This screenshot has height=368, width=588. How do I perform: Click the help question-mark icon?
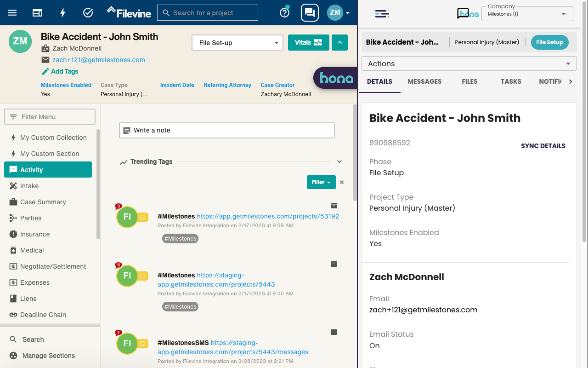(x=284, y=12)
